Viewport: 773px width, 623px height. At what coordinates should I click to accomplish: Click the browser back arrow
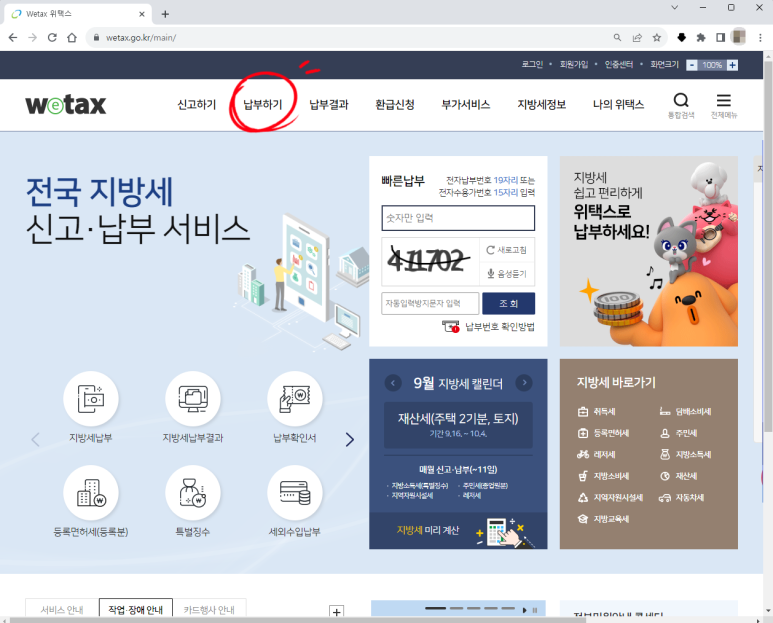(13, 37)
